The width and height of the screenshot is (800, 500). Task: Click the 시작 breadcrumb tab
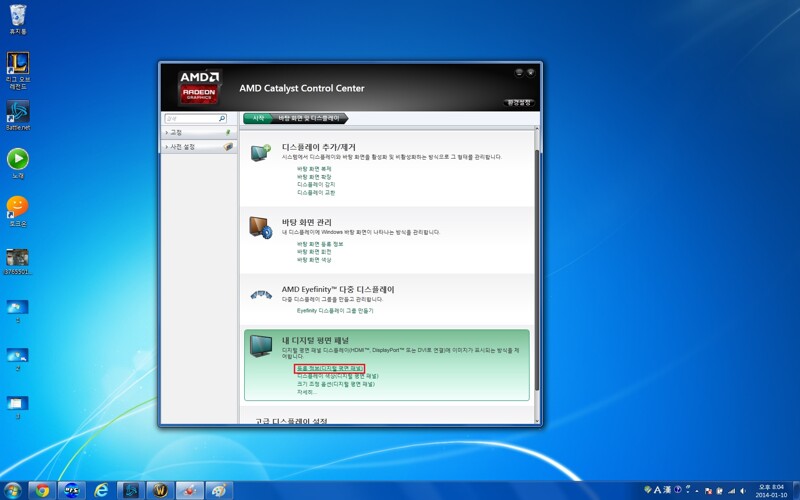pos(259,118)
